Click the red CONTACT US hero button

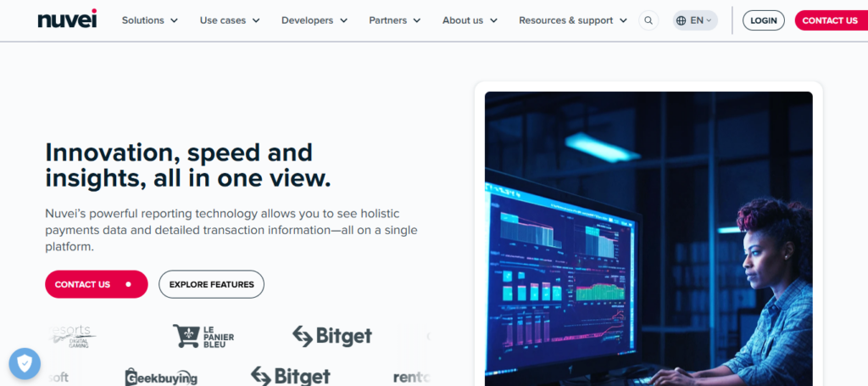[x=97, y=284]
